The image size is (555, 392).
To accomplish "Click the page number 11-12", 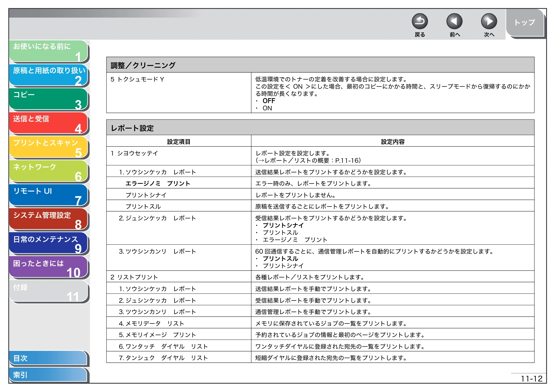I will coord(531,378).
